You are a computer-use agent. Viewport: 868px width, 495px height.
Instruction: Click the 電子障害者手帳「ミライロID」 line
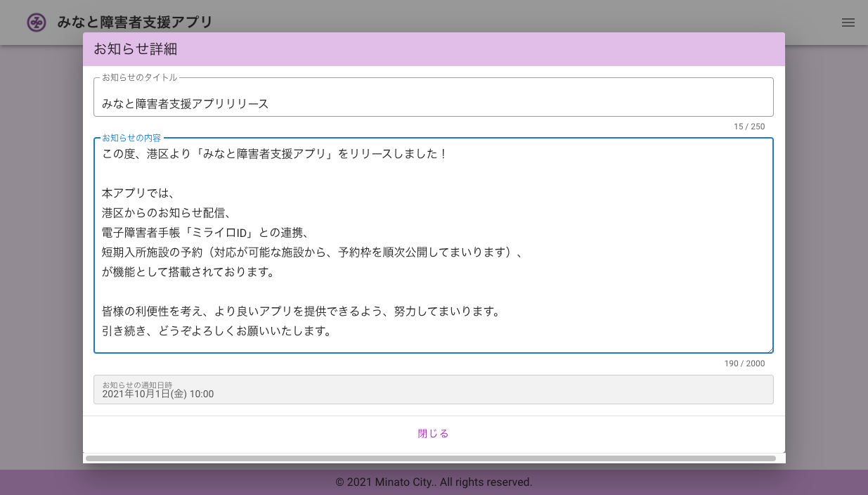click(x=205, y=233)
